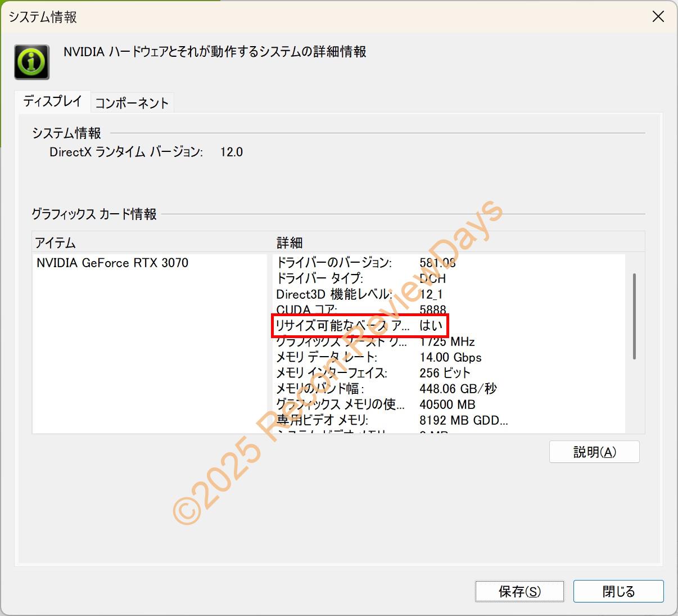The width and height of the screenshot is (678, 616).
Task: Close the システム情報 window with X
Action: (x=658, y=17)
